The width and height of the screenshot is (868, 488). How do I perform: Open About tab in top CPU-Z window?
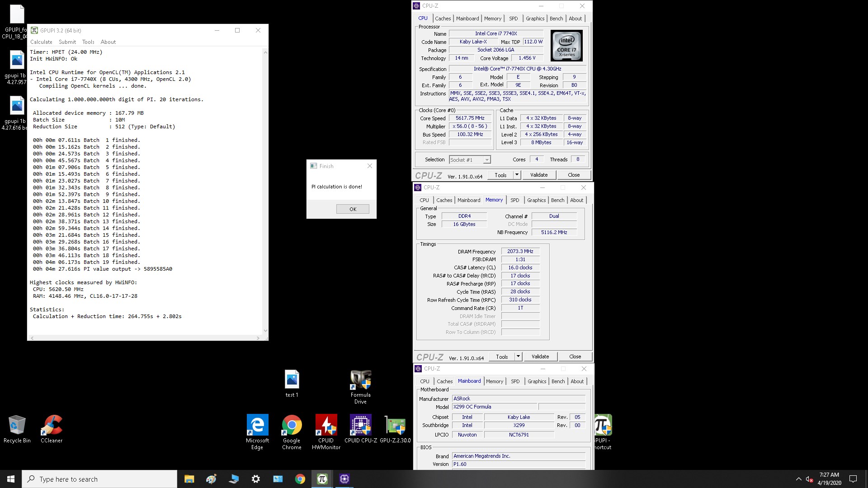576,19
